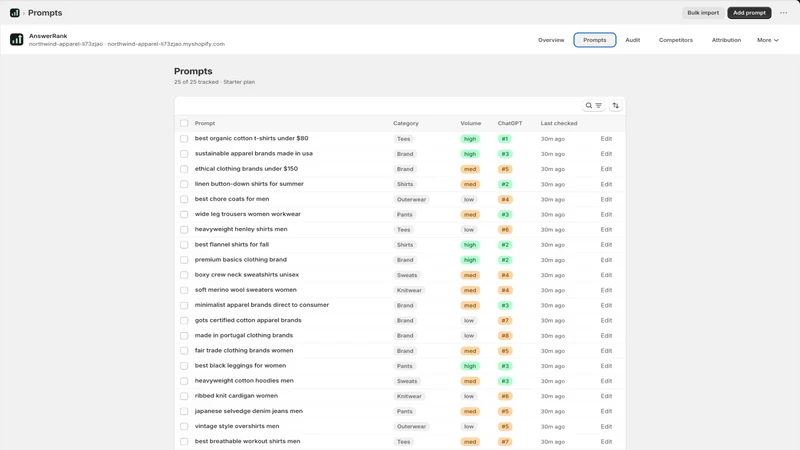Image resolution: width=800 pixels, height=450 pixels.
Task: Select the Prompts tab
Action: (594, 40)
